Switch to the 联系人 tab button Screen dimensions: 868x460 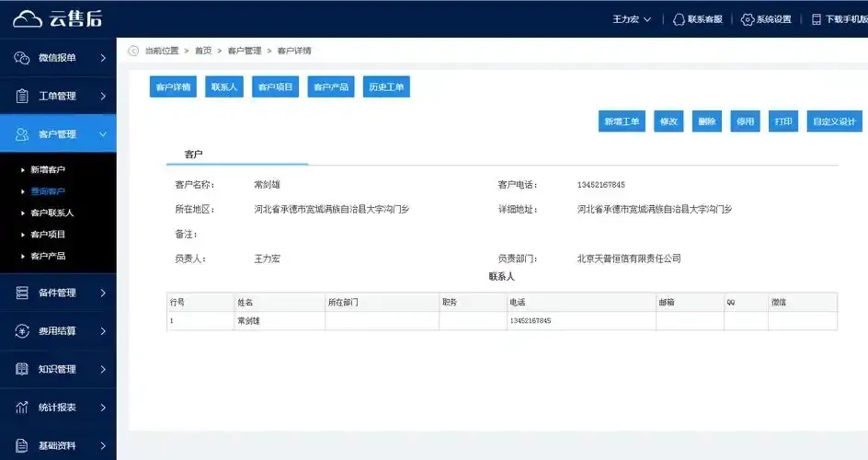point(224,86)
